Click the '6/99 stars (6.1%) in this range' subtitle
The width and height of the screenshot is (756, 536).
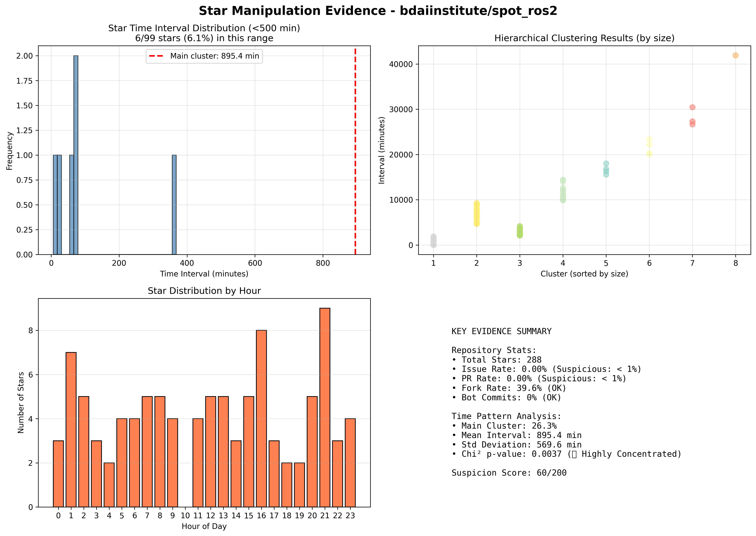coord(204,38)
